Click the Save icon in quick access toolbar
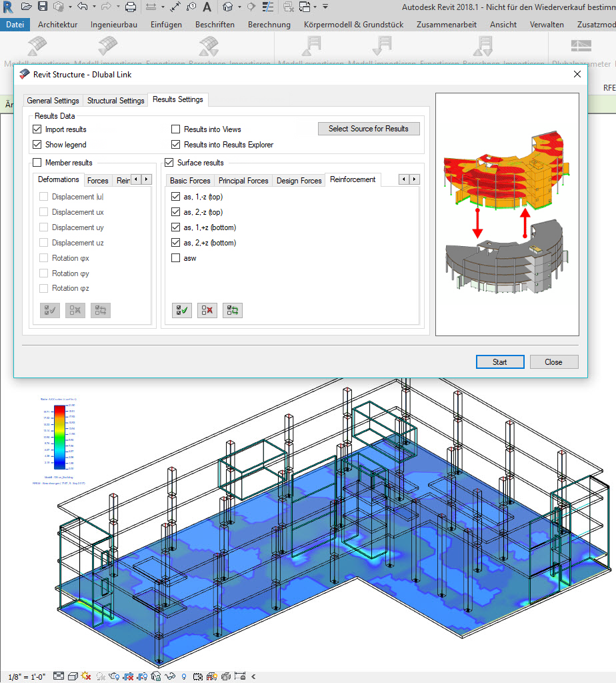This screenshot has width=616, height=683. [x=42, y=7]
